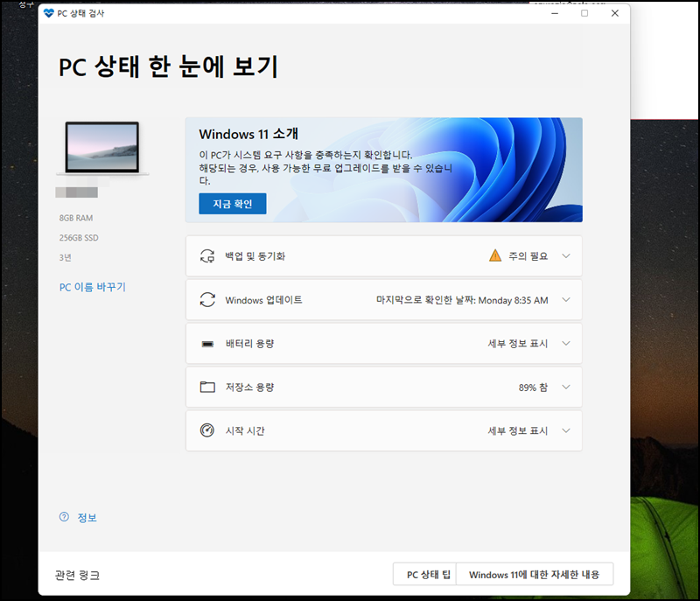Viewport: 700px width, 601px height.
Task: Click the 3년 device age text
Action: pyautogui.click(x=65, y=257)
